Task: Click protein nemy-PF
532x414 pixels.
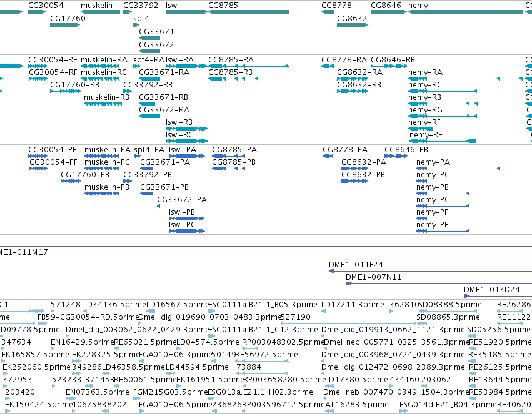Action: (x=422, y=219)
